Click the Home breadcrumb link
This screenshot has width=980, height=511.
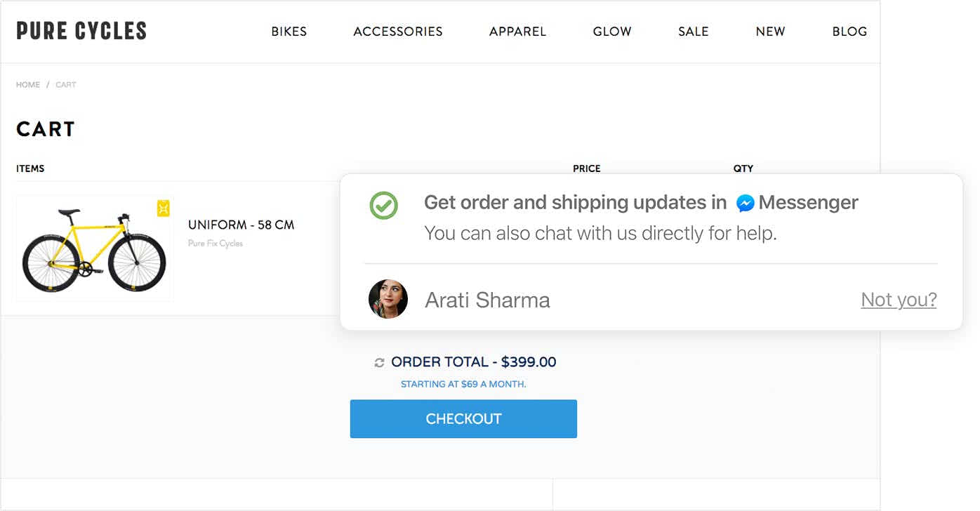pos(28,85)
